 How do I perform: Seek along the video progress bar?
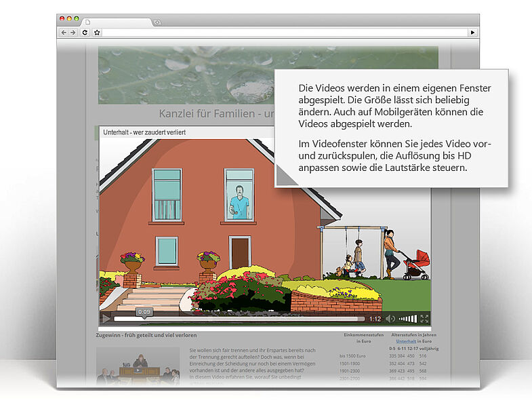pos(239,319)
